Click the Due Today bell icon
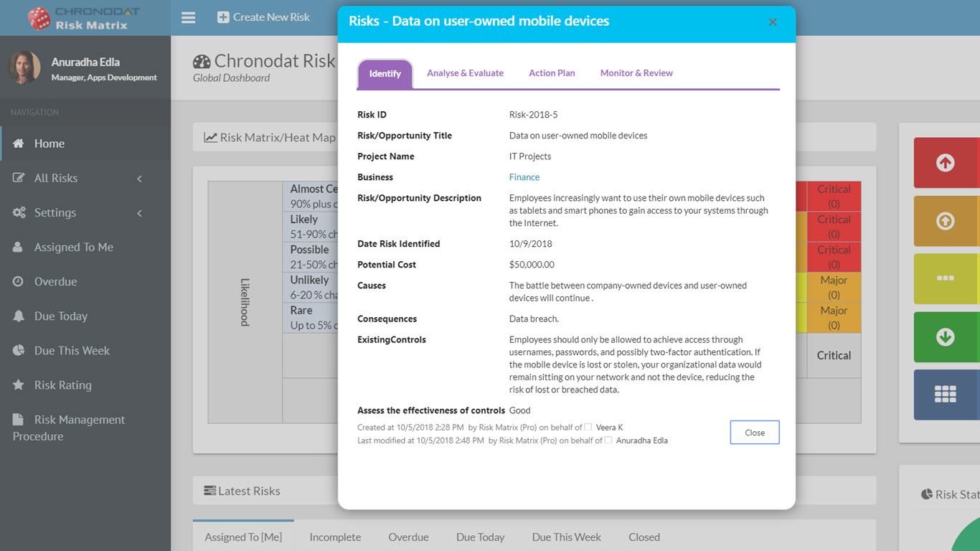The height and width of the screenshot is (551, 980). [19, 316]
